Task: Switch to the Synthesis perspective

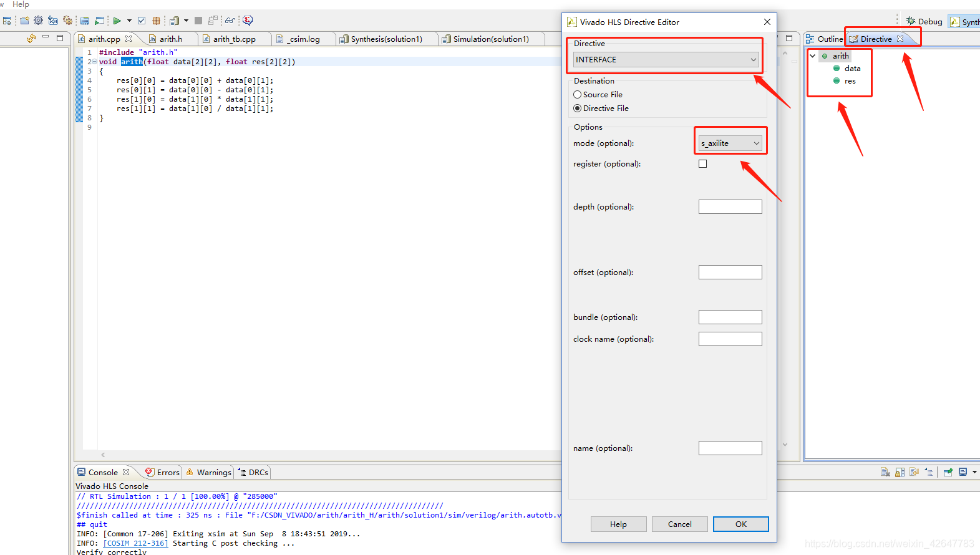Action: click(x=964, y=22)
